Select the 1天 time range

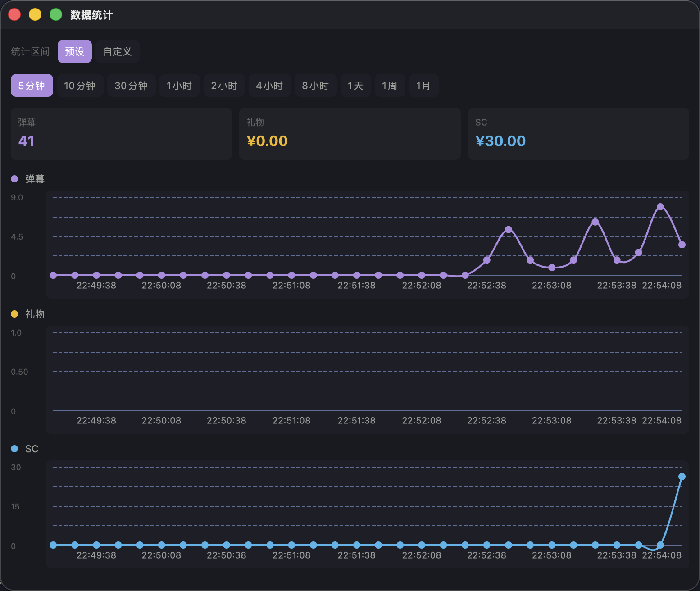355,85
